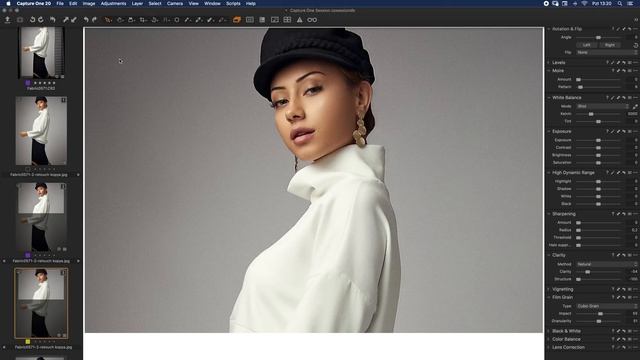This screenshot has width=640, height=360.
Task: Toggle the Exposure Warning triangle
Action: [x=300, y=20]
